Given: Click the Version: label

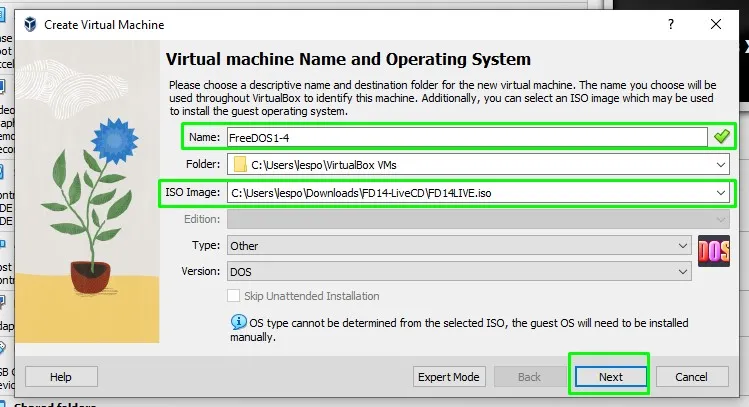Looking at the screenshot, I should point(201,271).
